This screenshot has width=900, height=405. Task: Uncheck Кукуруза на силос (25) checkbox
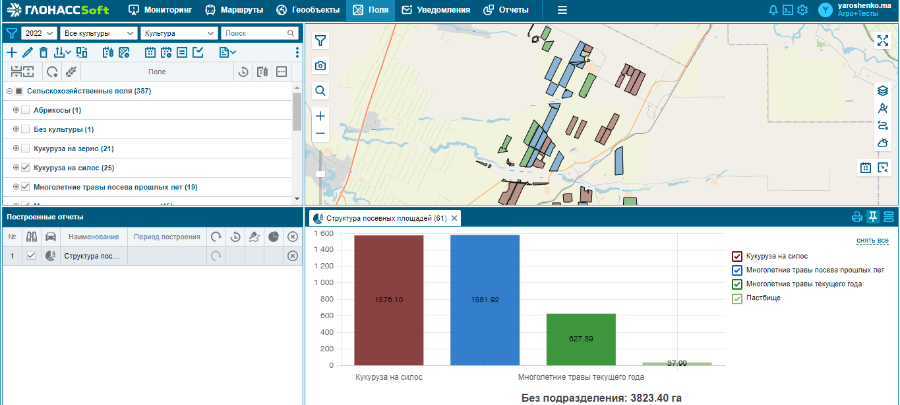point(26,168)
